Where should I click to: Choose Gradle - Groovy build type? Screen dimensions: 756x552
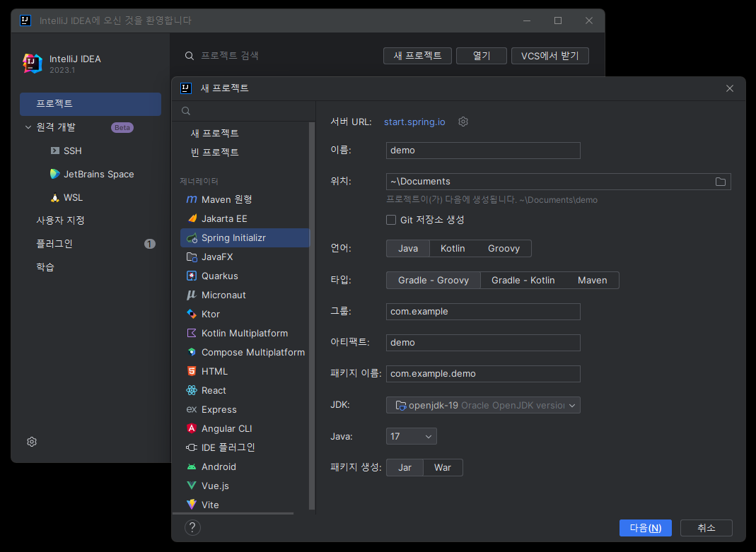[x=434, y=281]
